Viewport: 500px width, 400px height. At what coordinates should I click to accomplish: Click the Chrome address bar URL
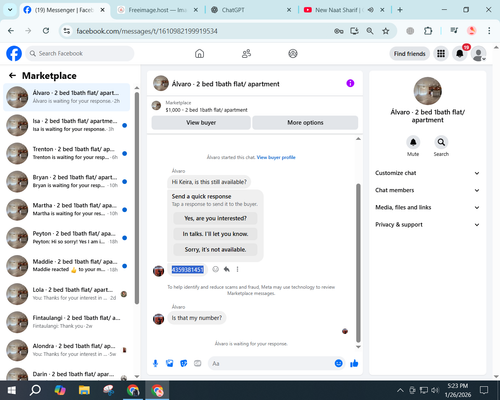(x=147, y=31)
